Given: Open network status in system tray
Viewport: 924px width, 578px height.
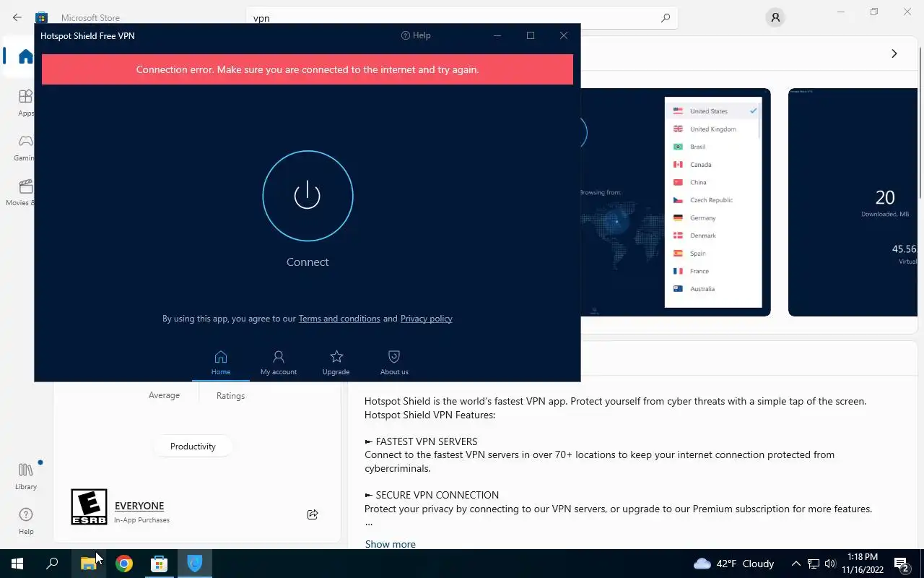Looking at the screenshot, I should [814, 564].
